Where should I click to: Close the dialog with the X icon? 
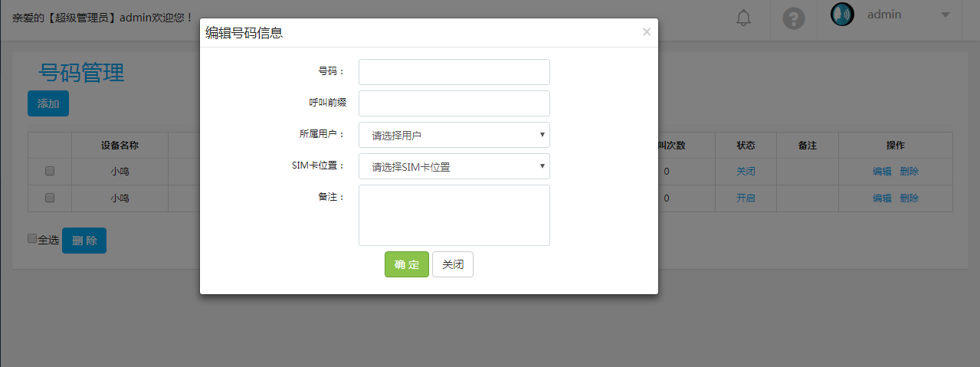point(646,32)
